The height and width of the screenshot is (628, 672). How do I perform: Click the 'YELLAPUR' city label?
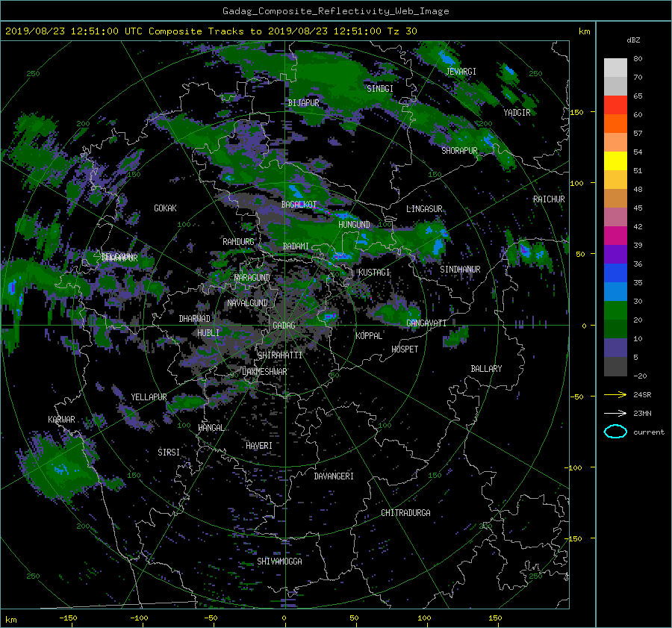coord(149,397)
